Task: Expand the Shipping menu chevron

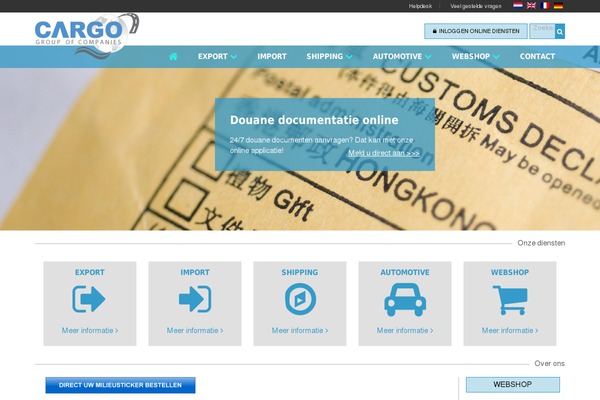Action: point(349,57)
